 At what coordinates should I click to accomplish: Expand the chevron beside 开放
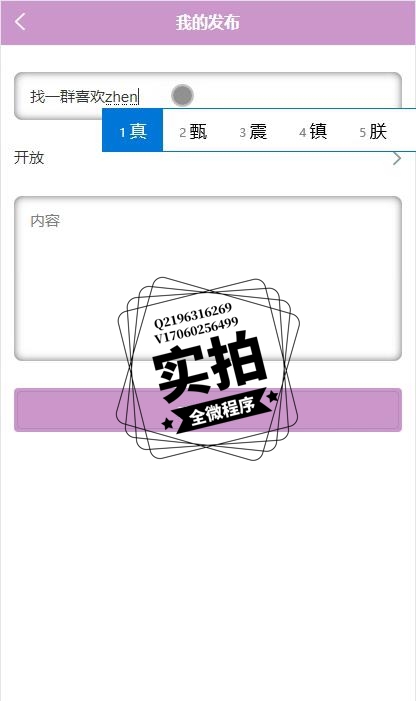tap(397, 158)
